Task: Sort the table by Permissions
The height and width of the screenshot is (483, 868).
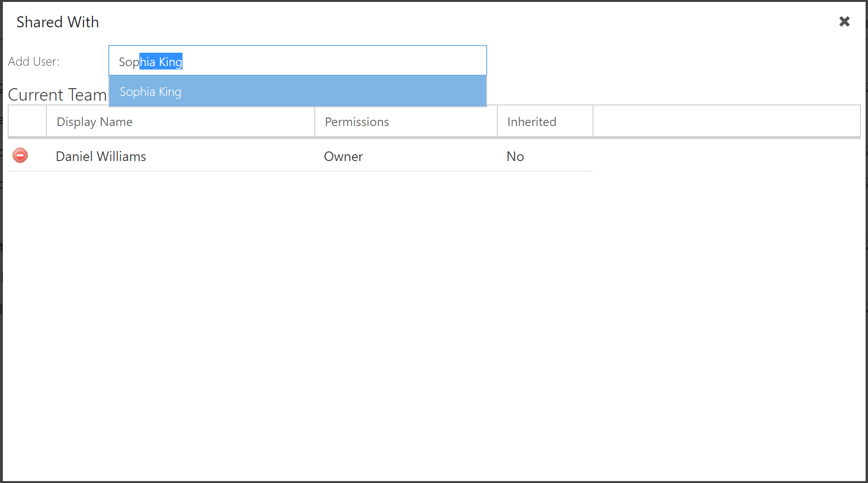Action: coord(356,122)
